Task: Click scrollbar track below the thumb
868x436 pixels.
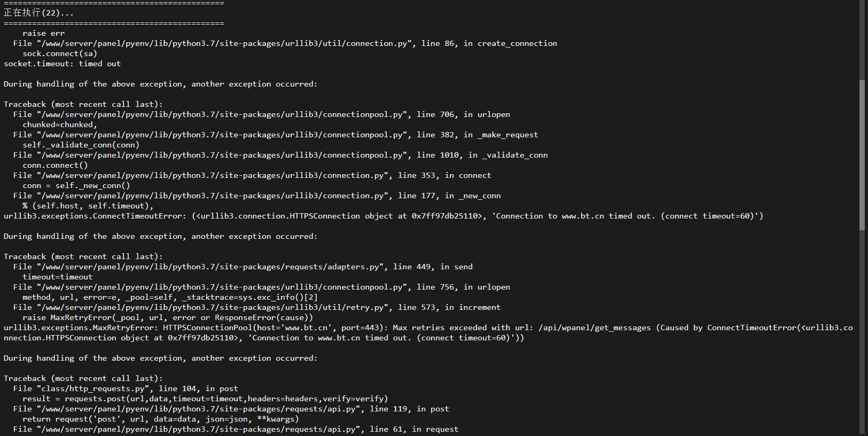Action: 862,331
